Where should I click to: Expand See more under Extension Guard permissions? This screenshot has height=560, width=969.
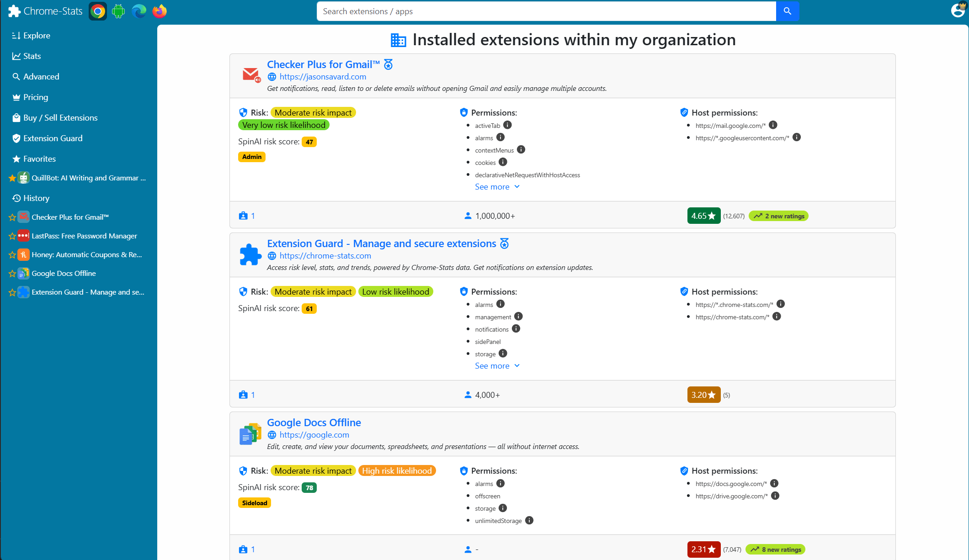pos(497,366)
